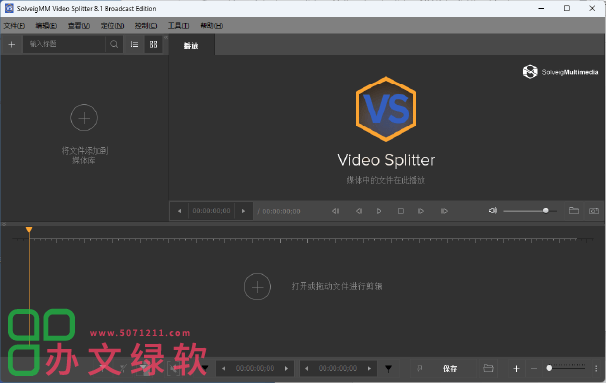Step current player time back with left arrow
This screenshot has width=606, height=383.
click(179, 211)
